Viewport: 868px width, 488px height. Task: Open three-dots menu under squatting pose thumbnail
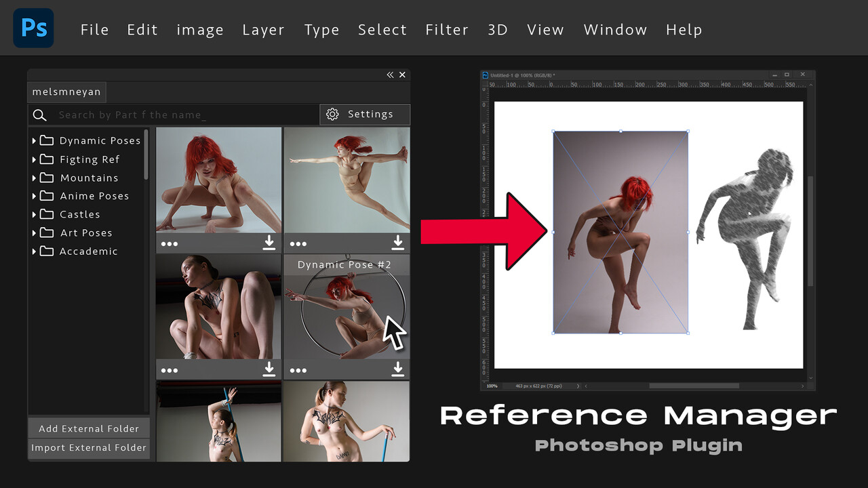170,371
